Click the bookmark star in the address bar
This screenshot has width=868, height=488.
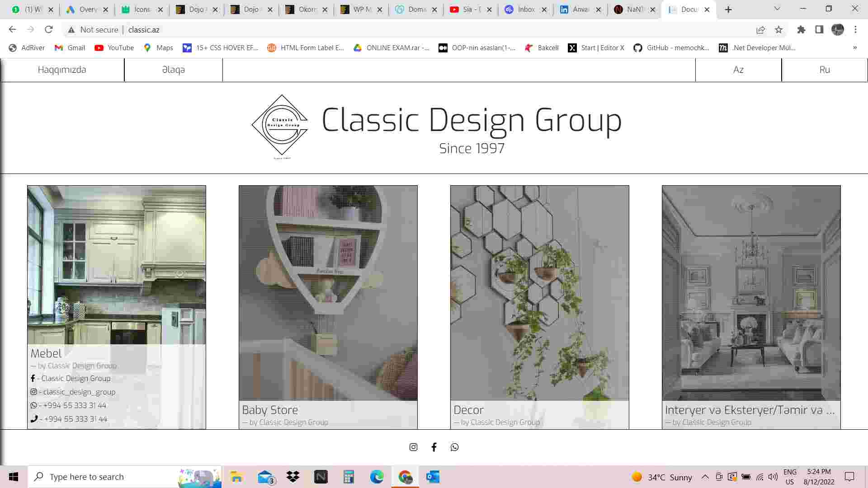tap(778, 30)
